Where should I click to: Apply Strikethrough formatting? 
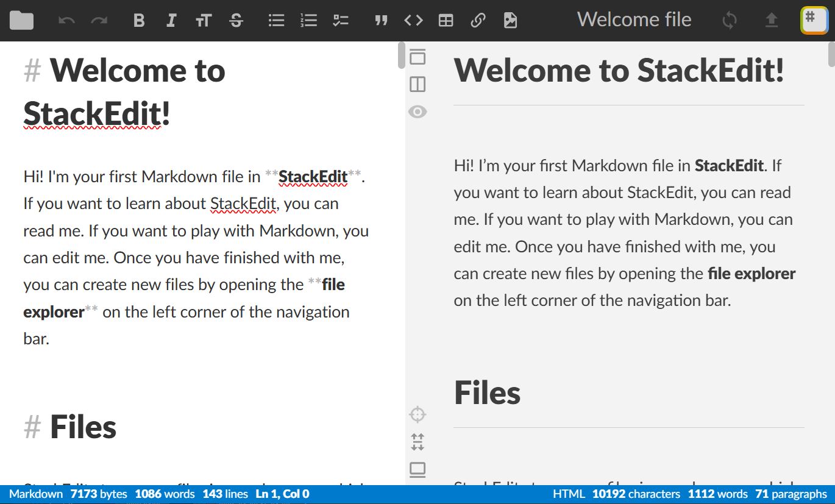(236, 21)
